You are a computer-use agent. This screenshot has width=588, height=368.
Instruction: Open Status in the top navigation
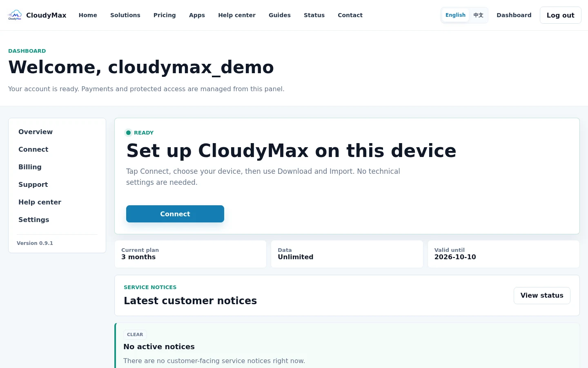(314, 15)
